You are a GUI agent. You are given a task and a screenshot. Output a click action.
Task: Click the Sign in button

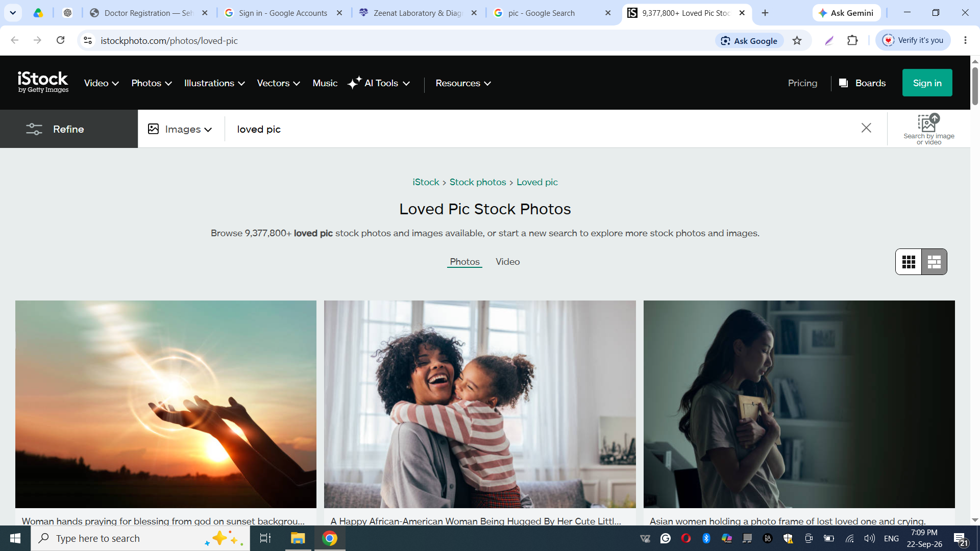[x=927, y=83]
